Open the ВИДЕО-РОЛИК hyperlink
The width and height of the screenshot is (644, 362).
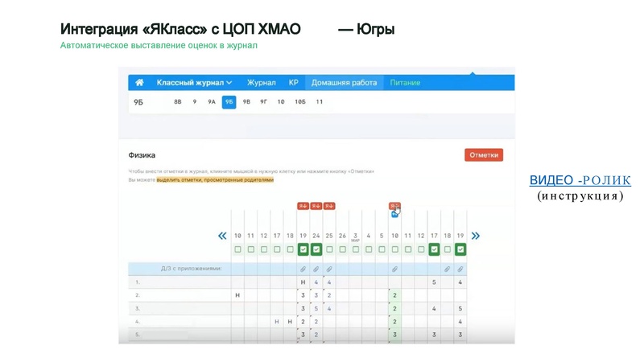tap(580, 180)
